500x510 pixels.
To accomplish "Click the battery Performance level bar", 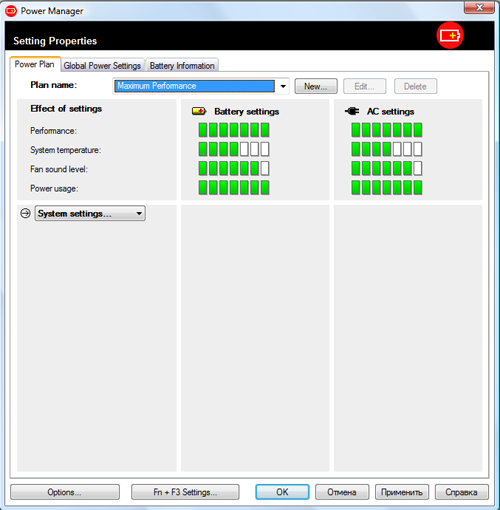I will tap(234, 130).
